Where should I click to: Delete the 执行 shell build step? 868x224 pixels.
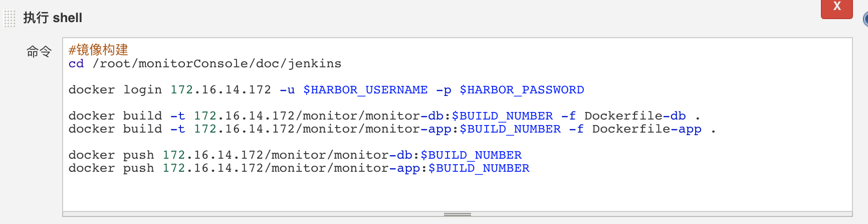tap(836, 7)
